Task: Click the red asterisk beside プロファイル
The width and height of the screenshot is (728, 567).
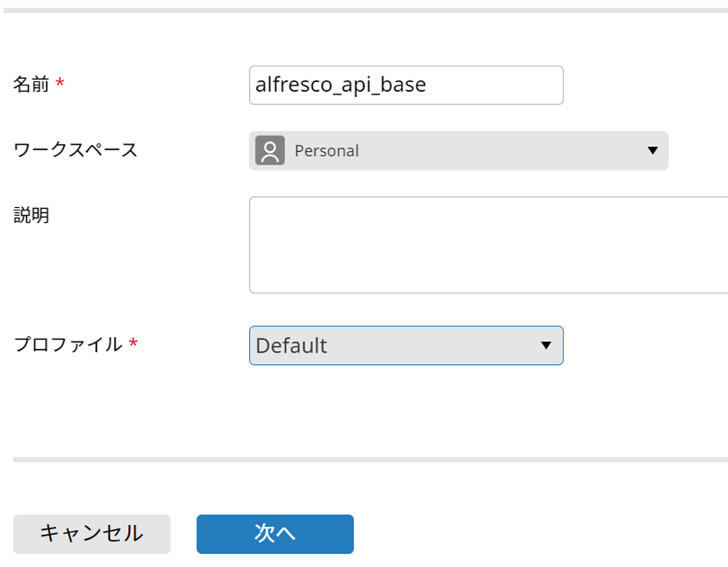Action: 133,343
